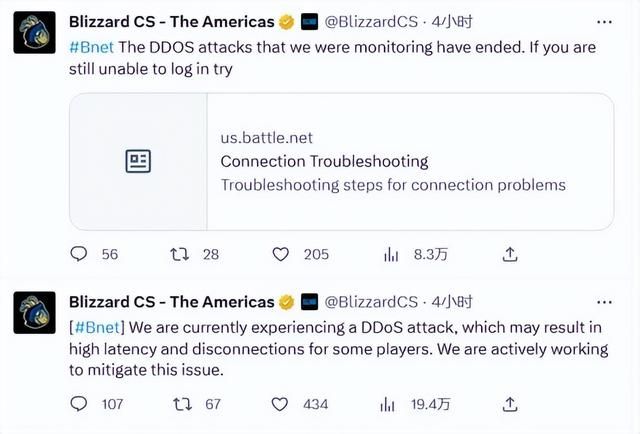This screenshot has height=434, width=640.
Task: Share the first Blizzard CS tweet
Action: (509, 255)
